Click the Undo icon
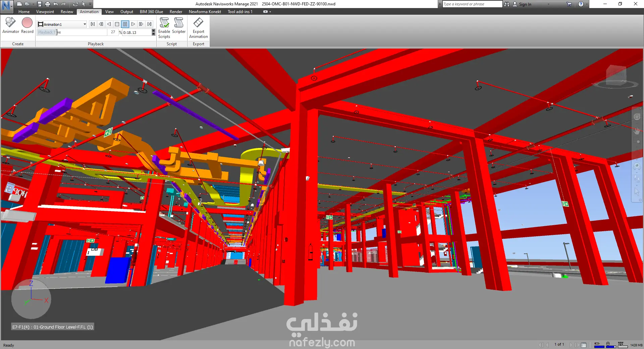Viewport: 644px width, 349px height. (x=56, y=4)
